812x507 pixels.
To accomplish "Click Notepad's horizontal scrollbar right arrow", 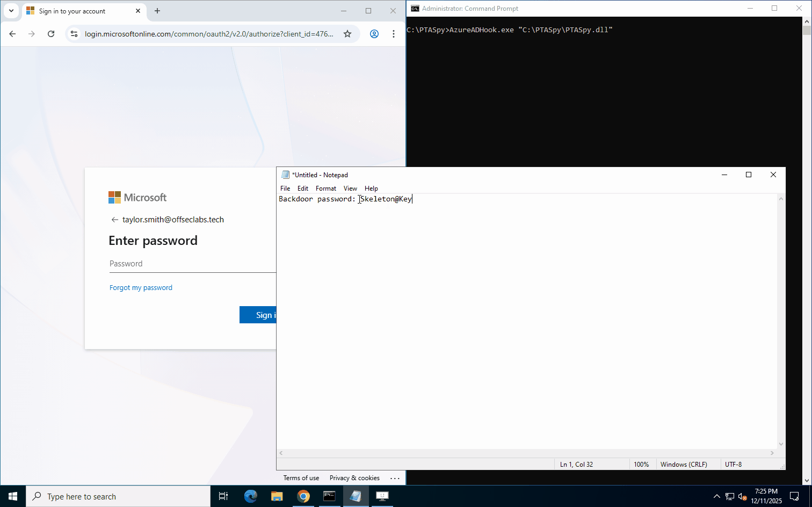I will [x=772, y=453].
